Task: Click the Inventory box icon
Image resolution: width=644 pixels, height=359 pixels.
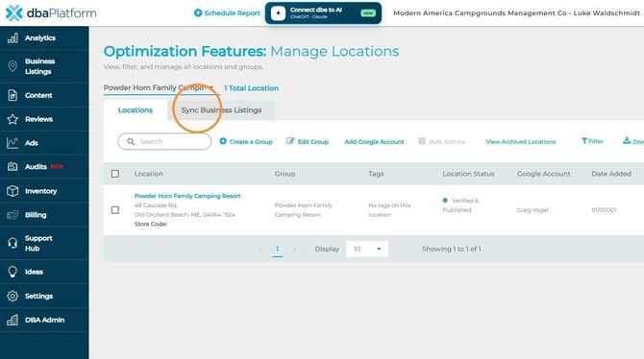Action: [x=12, y=191]
